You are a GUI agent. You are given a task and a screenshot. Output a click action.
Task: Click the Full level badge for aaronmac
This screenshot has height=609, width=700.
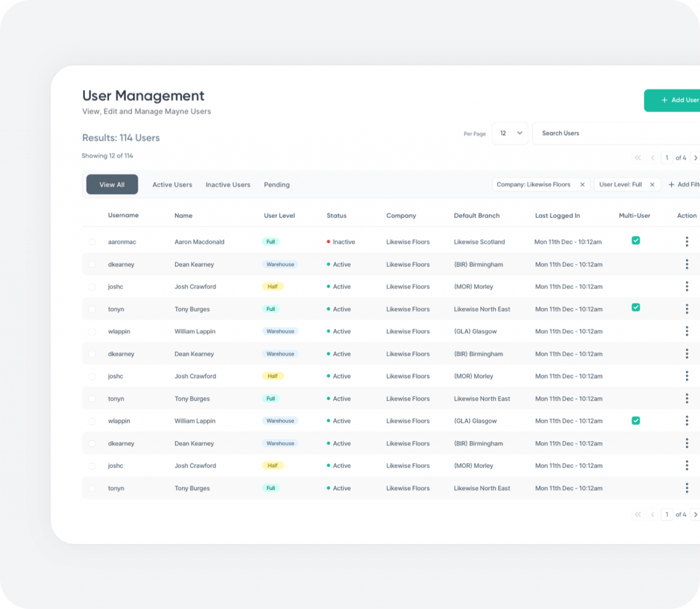[271, 242]
